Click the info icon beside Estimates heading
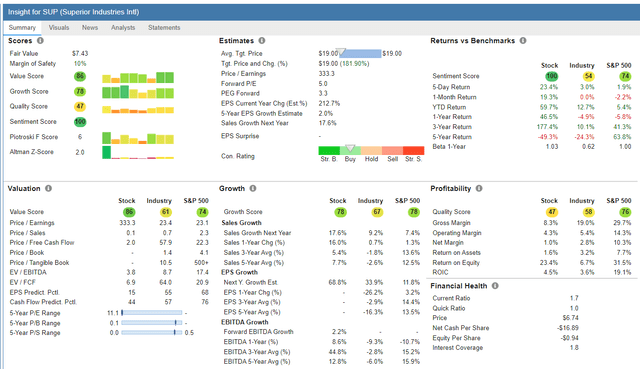Viewport: 640px width, 369px height. (262, 40)
